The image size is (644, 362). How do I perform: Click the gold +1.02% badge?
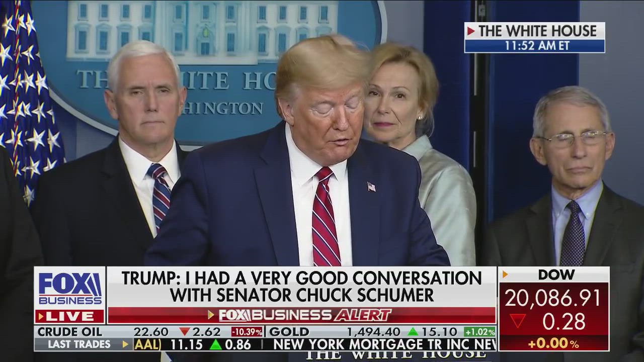click(479, 332)
